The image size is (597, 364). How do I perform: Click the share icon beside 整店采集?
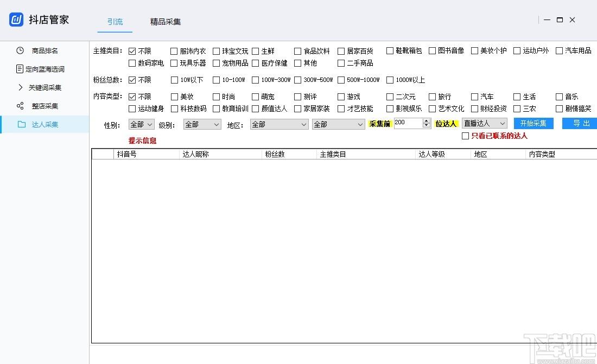20,106
